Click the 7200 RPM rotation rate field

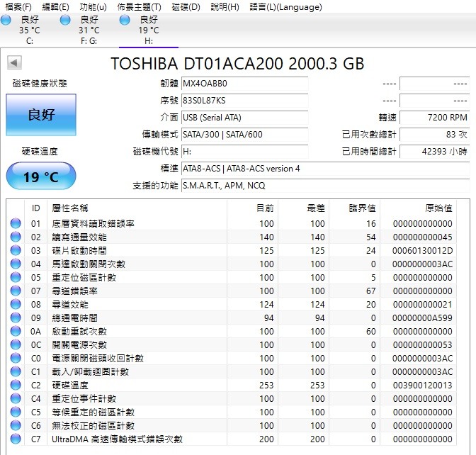tap(434, 118)
